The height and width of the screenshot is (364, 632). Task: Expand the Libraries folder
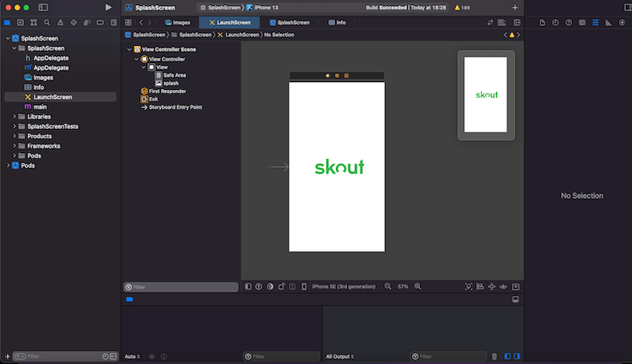tap(15, 117)
